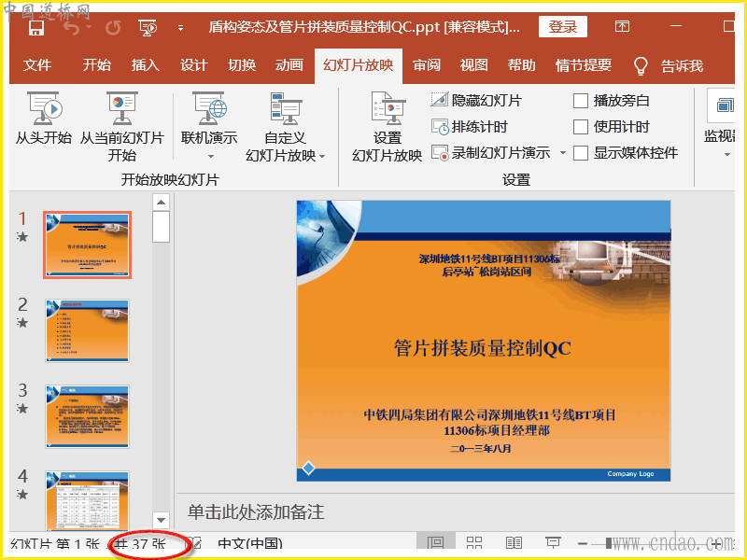Open the 文件 menu tab
The width and height of the screenshot is (747, 560).
coord(37,65)
